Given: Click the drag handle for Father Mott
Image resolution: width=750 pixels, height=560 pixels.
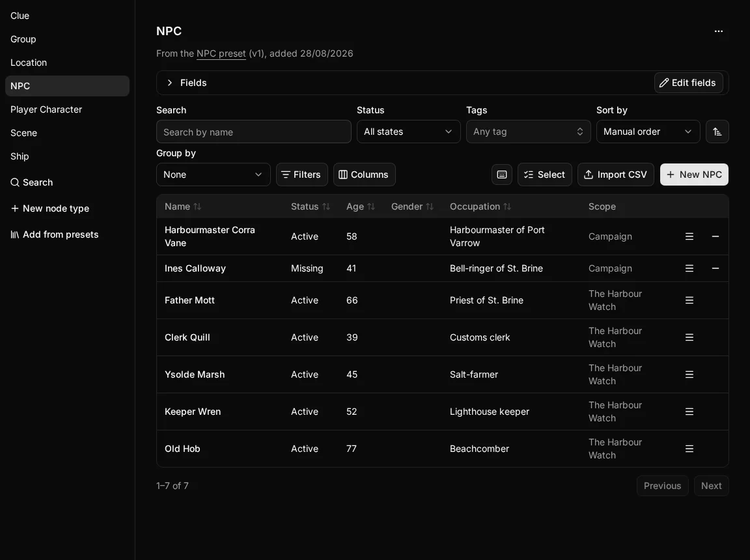Looking at the screenshot, I should (x=689, y=300).
